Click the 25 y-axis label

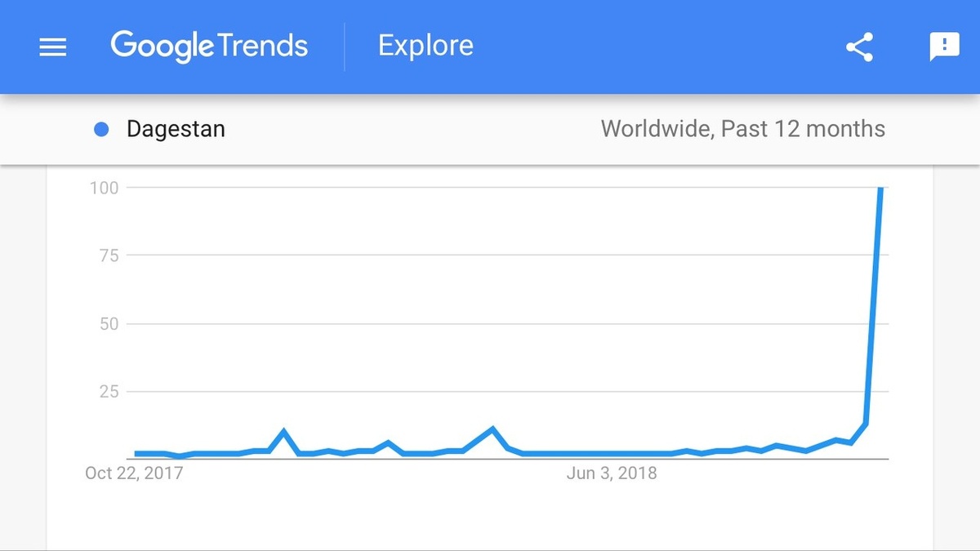[x=109, y=392]
